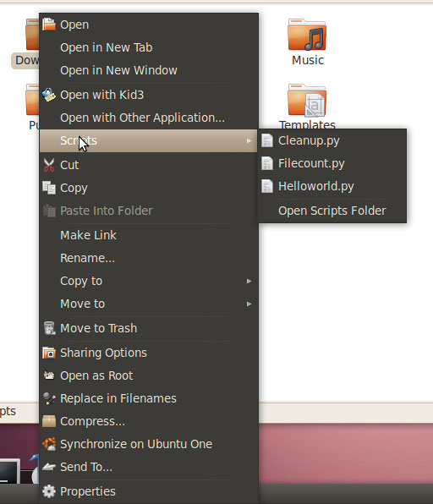Click the Properties gear icon

click(x=49, y=491)
